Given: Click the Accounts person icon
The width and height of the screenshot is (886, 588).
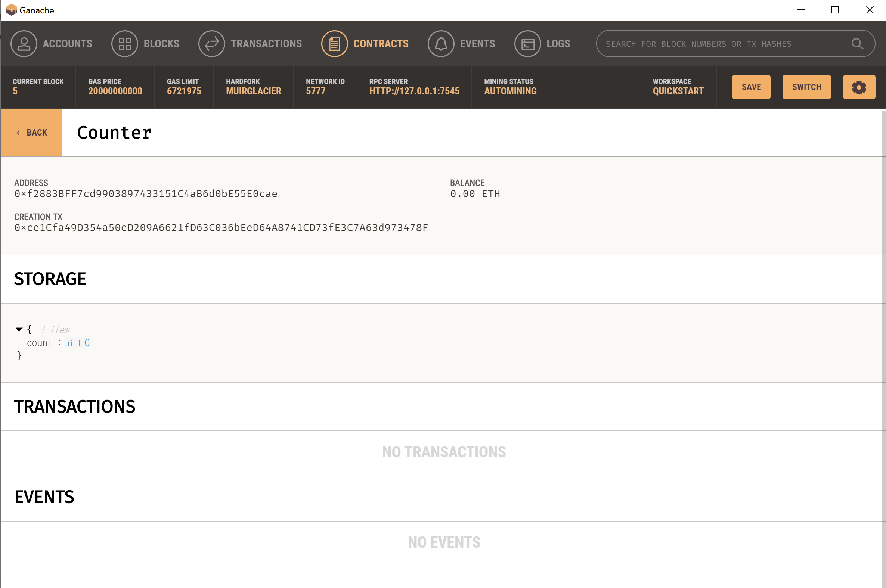Looking at the screenshot, I should [x=24, y=44].
